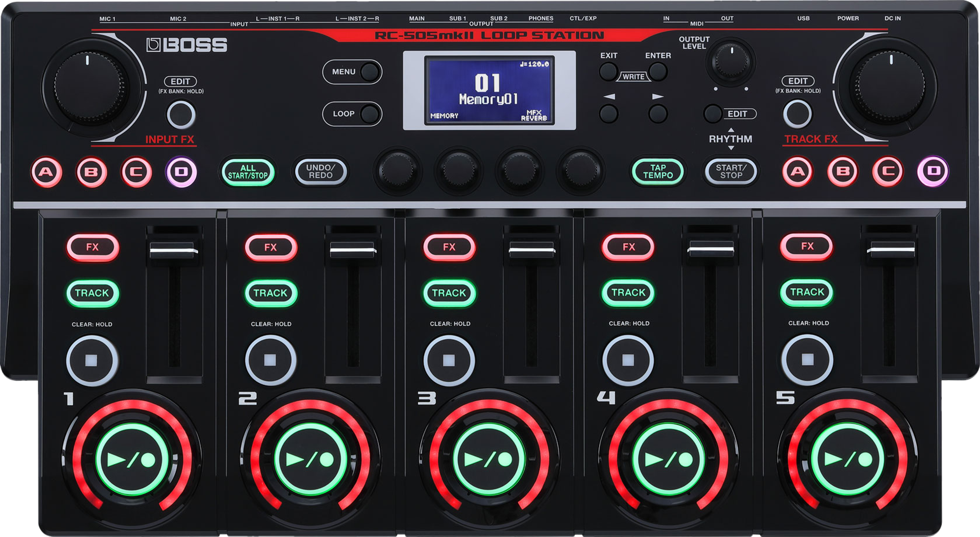
Task: Push the INPUT FX EDIT button
Action: [181, 115]
